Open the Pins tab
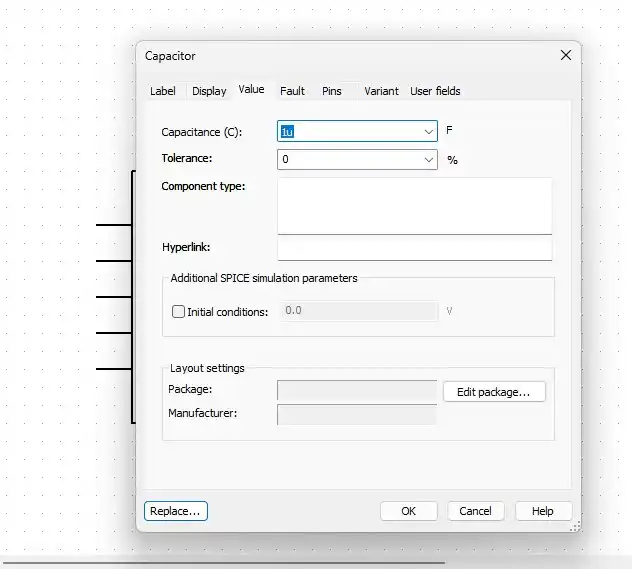The width and height of the screenshot is (632, 569). point(331,91)
